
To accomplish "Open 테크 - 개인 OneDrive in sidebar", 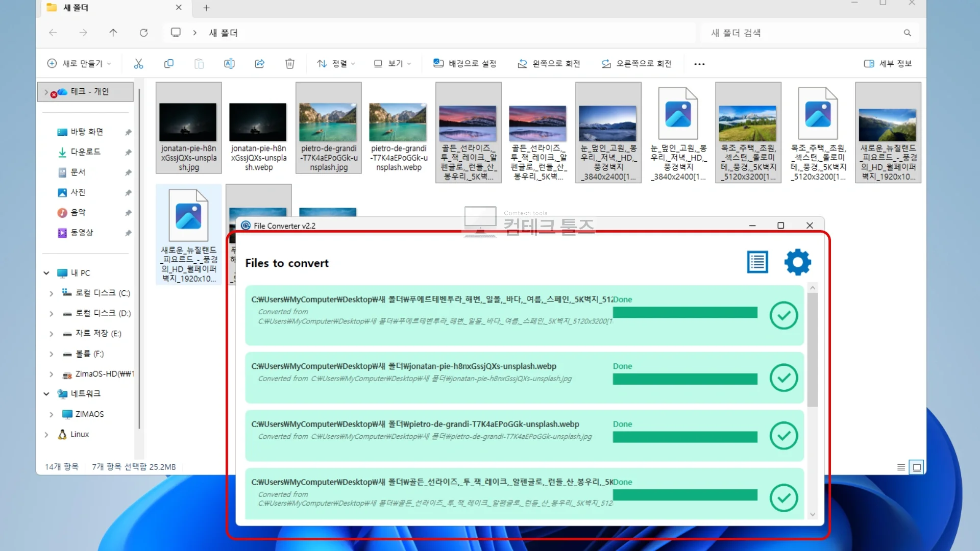I will (x=86, y=92).
